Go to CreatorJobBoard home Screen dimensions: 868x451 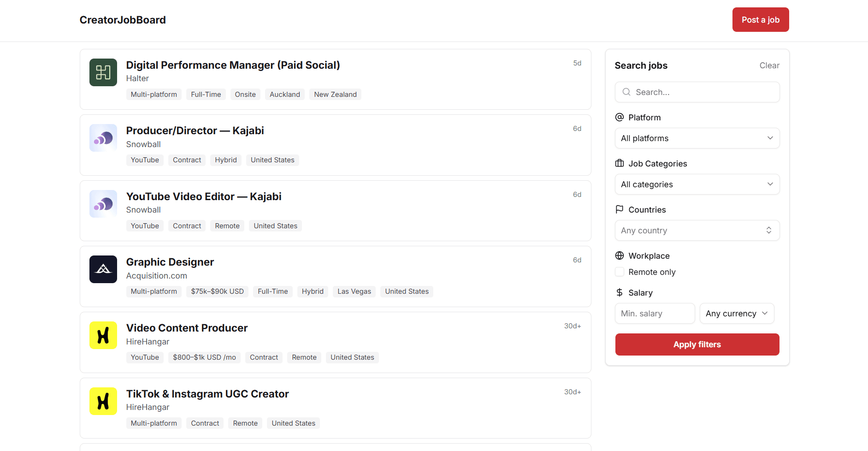(123, 20)
